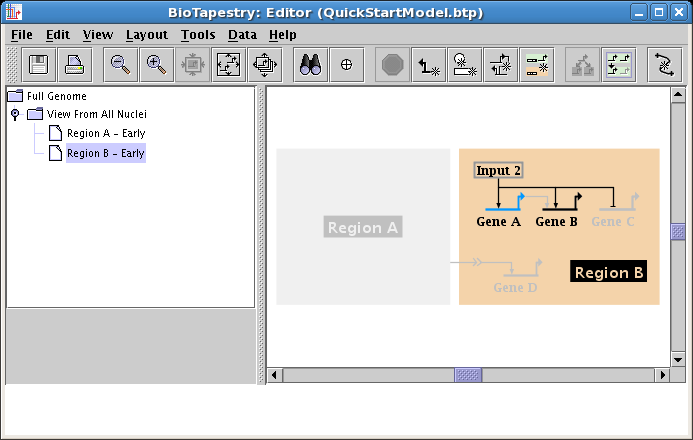693x440 pixels.
Task: Click the crosshair center icon
Action: [347, 65]
